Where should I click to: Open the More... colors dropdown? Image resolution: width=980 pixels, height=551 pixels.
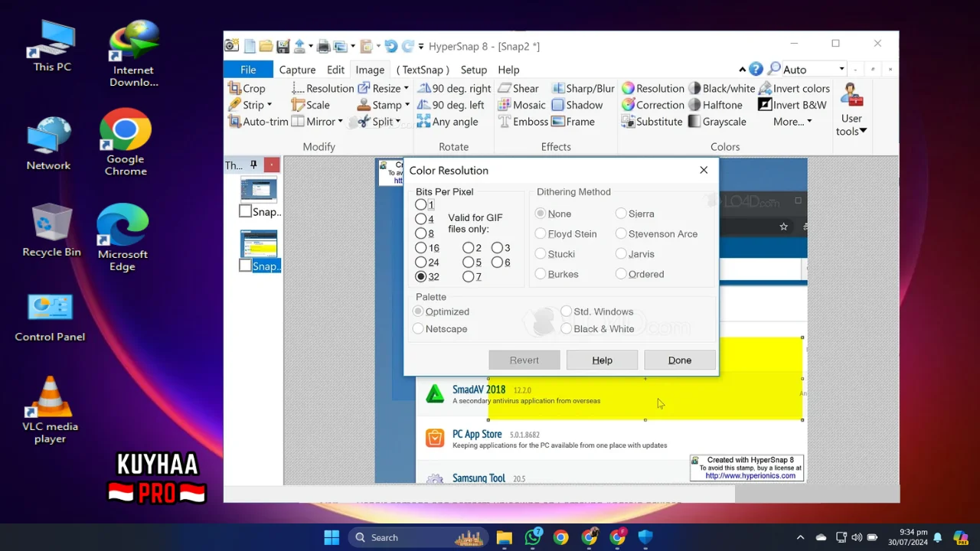(x=792, y=122)
